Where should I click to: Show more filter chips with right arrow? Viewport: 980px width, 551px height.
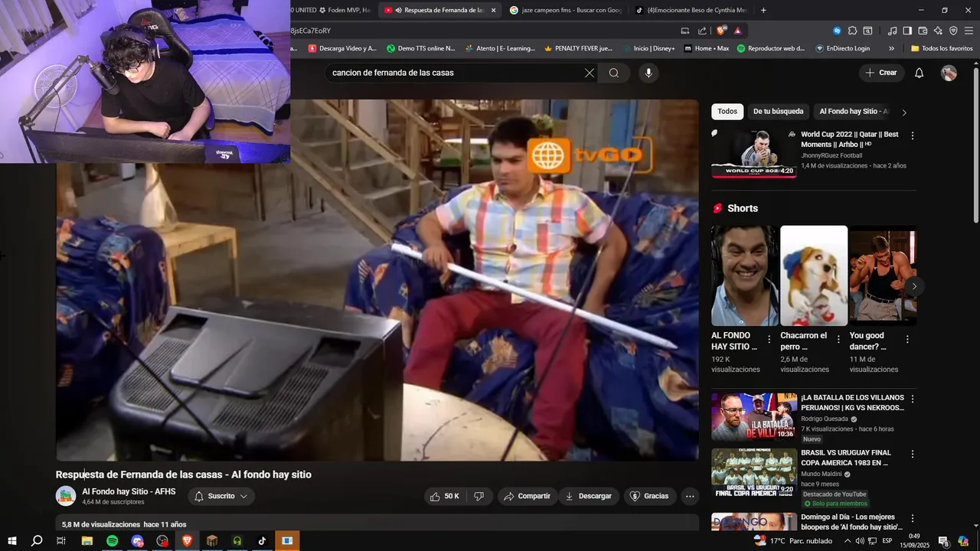pos(904,112)
